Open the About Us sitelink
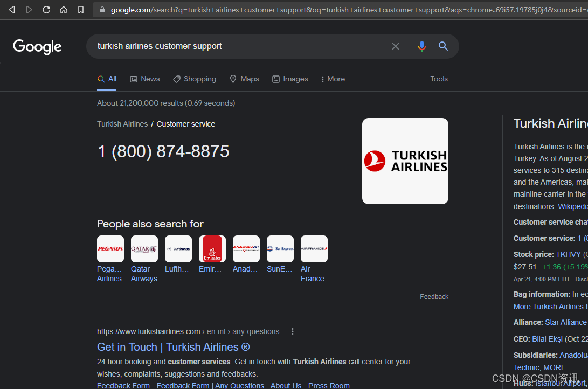This screenshot has height=389, width=588. (286, 385)
